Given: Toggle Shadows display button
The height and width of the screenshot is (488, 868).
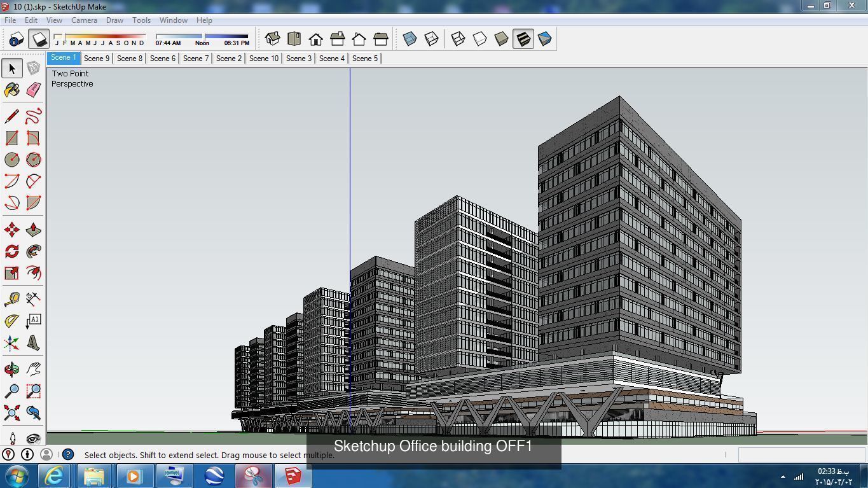Looking at the screenshot, I should tap(39, 39).
